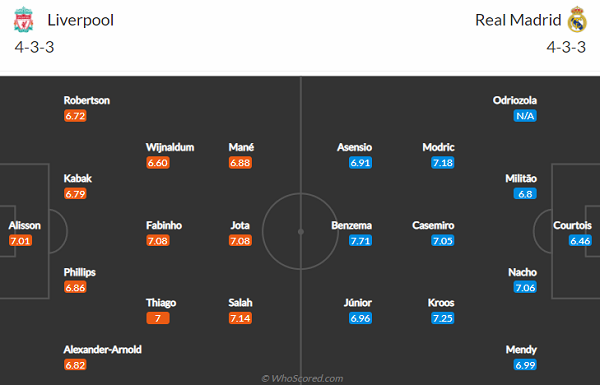Click Real Madrid's 4-3-3 formation text

566,47
